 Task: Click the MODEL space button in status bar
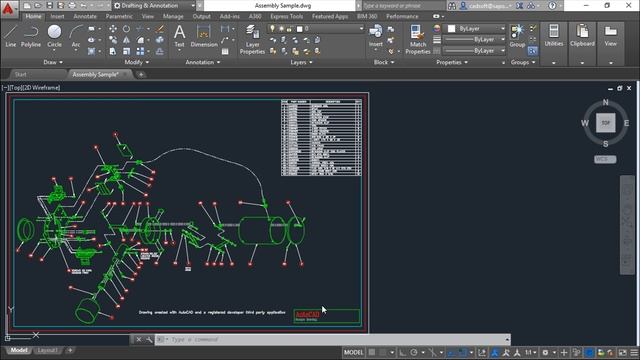353,352
